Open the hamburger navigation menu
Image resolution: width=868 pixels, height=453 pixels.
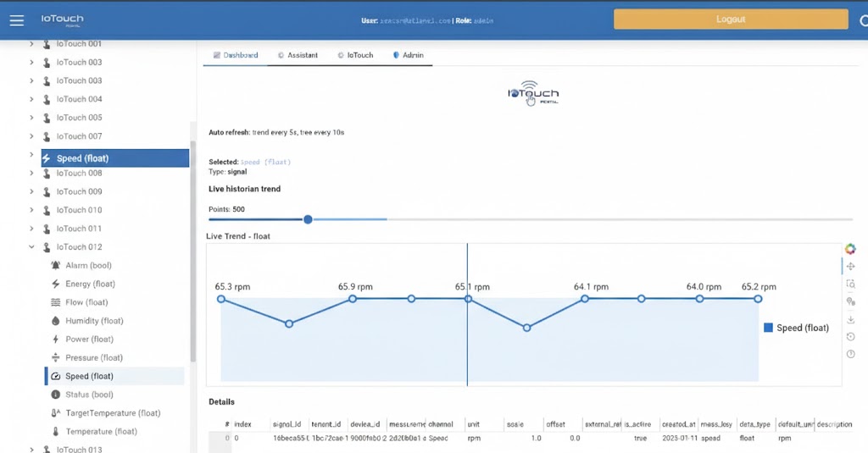tap(17, 20)
